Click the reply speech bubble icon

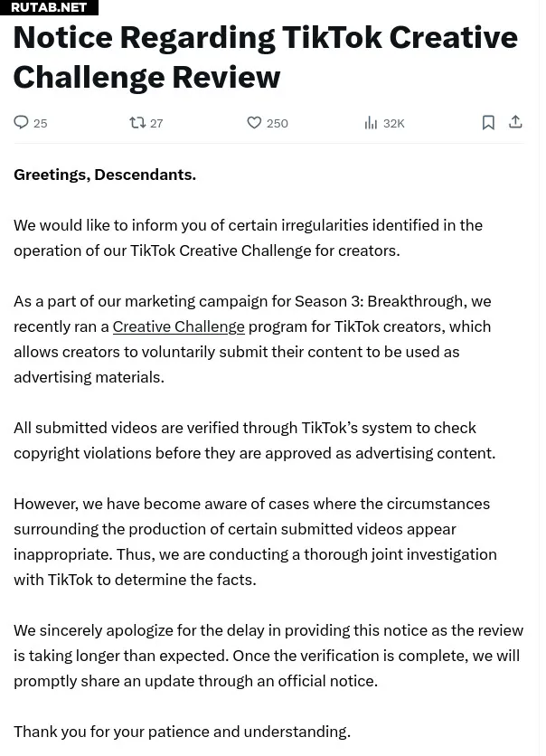click(21, 122)
